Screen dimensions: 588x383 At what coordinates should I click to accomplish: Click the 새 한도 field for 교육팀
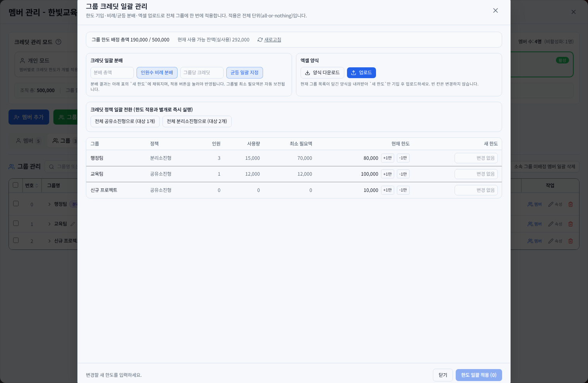tap(476, 174)
